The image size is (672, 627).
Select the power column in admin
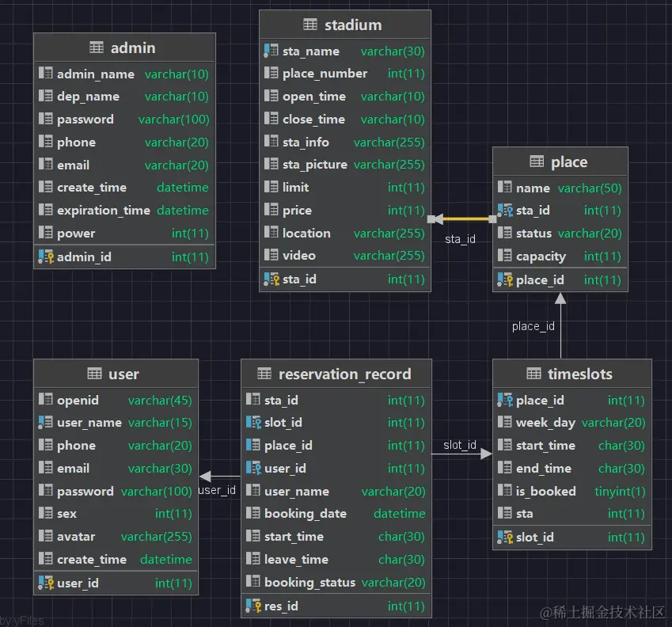click(124, 233)
